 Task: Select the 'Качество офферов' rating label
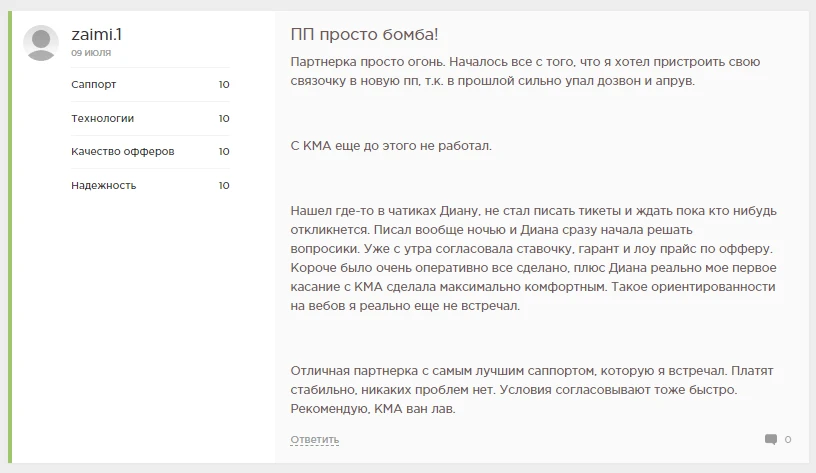coord(123,151)
